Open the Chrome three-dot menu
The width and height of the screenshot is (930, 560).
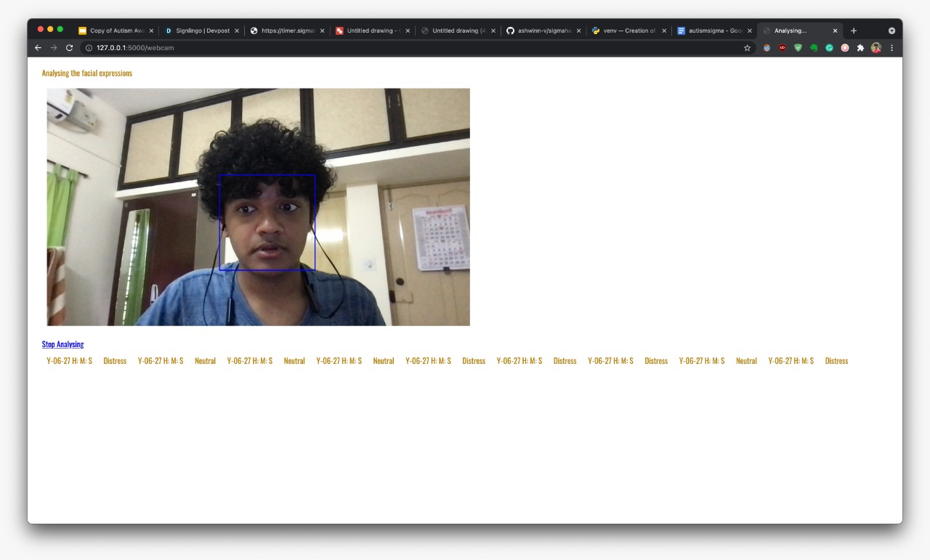click(x=891, y=48)
